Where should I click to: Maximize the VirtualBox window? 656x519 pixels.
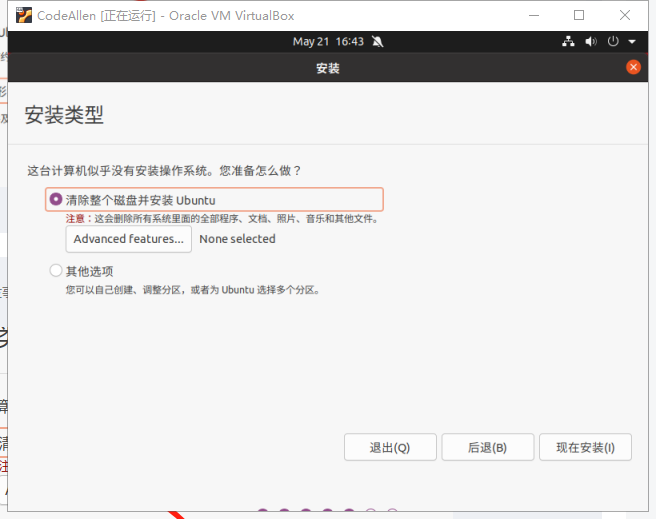(579, 15)
